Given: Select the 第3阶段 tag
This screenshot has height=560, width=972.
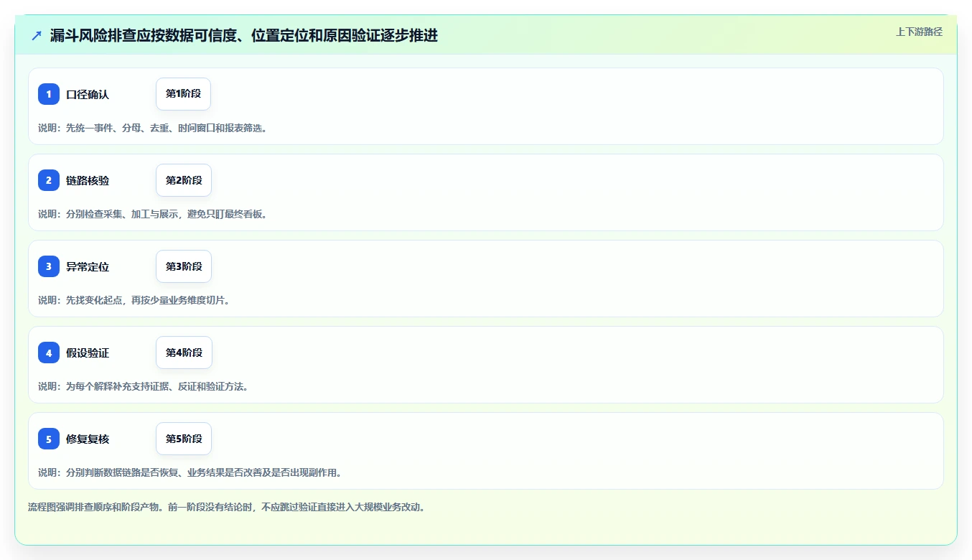Looking at the screenshot, I should tap(184, 266).
